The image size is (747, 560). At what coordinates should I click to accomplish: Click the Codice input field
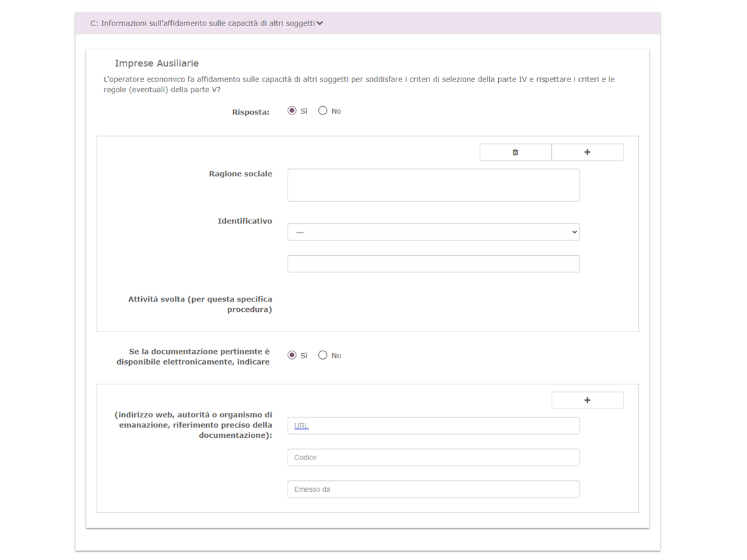(433, 458)
